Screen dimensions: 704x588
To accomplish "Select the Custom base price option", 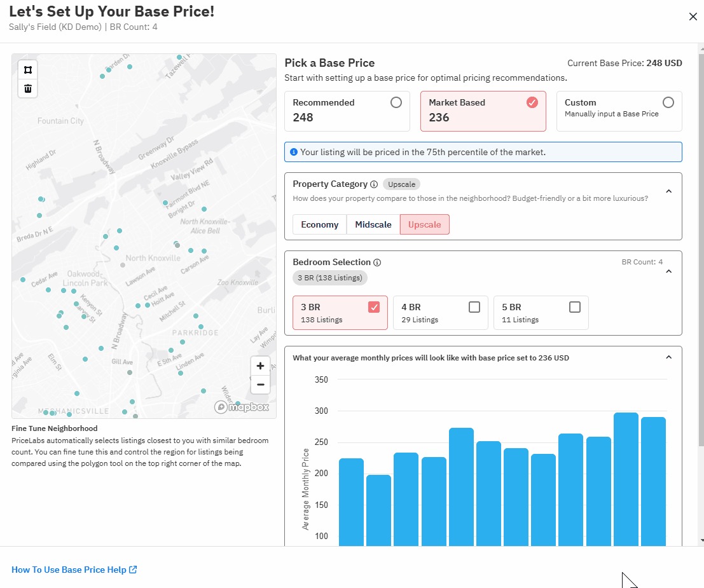I will click(668, 102).
